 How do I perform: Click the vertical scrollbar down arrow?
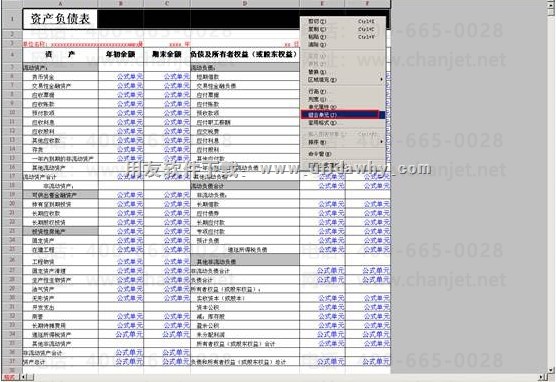tap(551, 370)
